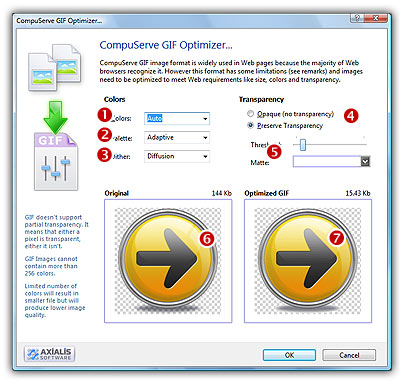Click the 'Original' preview label

pos(116,193)
